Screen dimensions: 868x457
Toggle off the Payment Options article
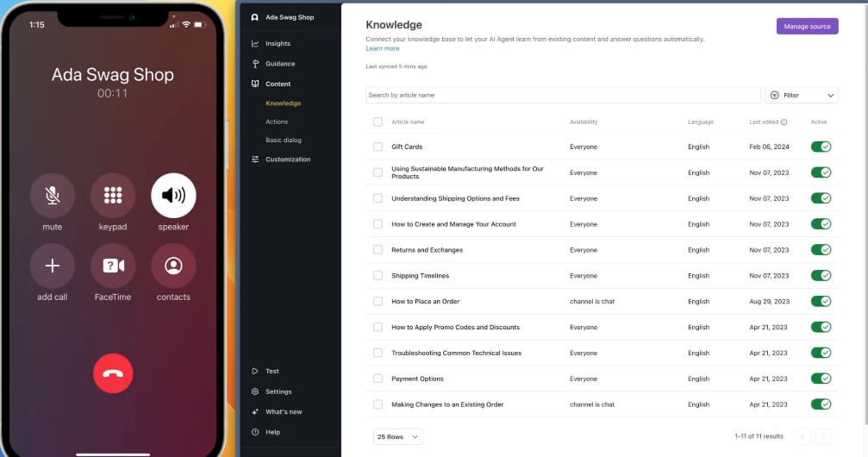pyautogui.click(x=821, y=379)
